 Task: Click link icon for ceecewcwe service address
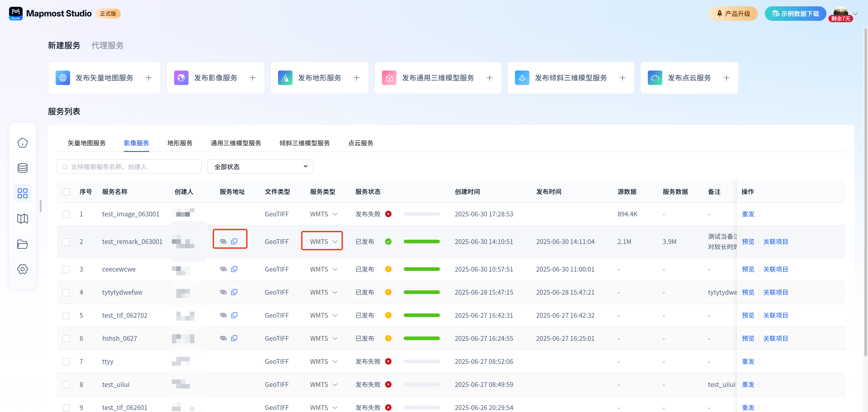pyautogui.click(x=223, y=269)
